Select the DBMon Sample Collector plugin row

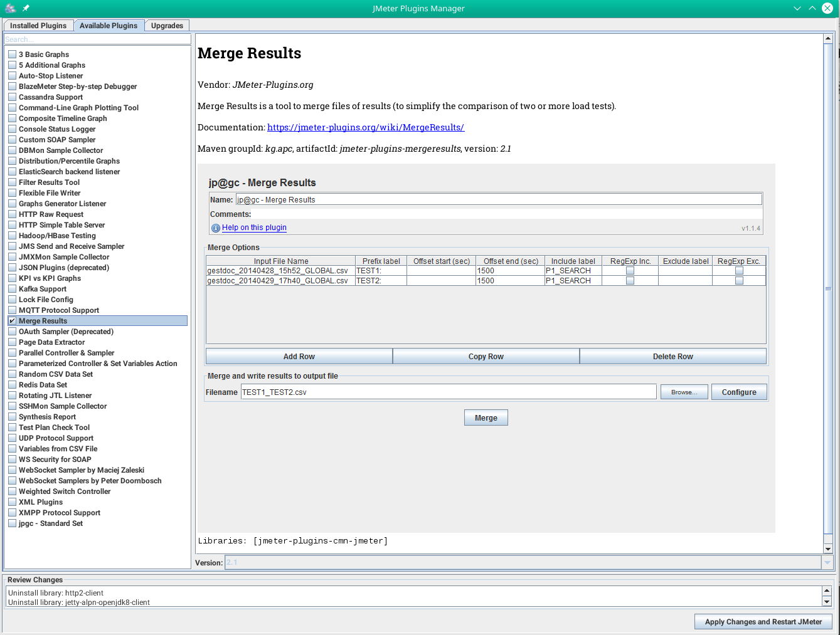(x=97, y=150)
